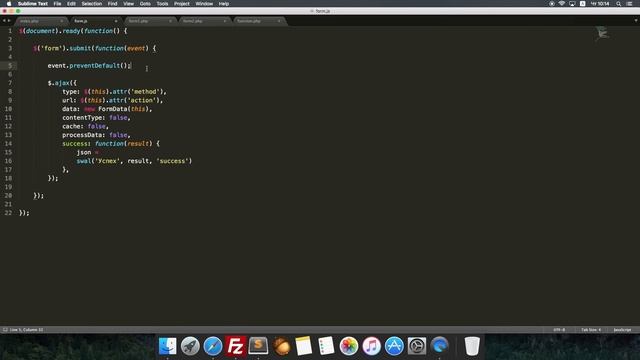Open the Goto menu
Image resolution: width=640 pixels, height=360 pixels.
coord(145,4)
